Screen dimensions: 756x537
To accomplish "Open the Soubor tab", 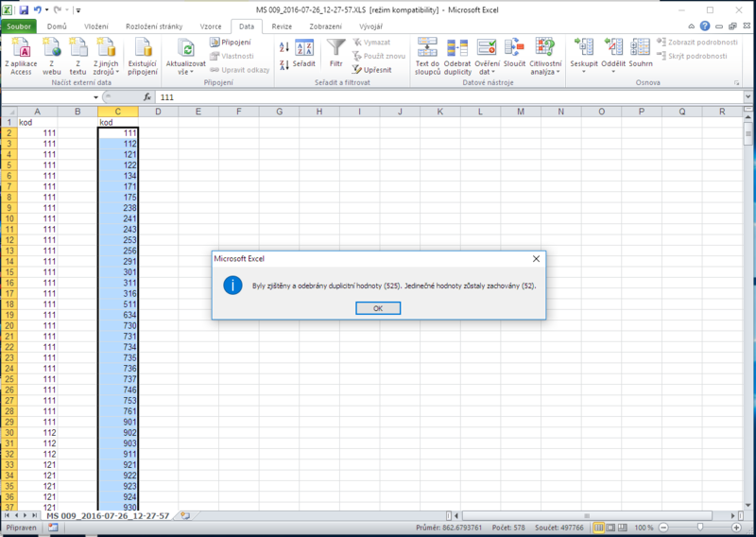I will tap(19, 26).
